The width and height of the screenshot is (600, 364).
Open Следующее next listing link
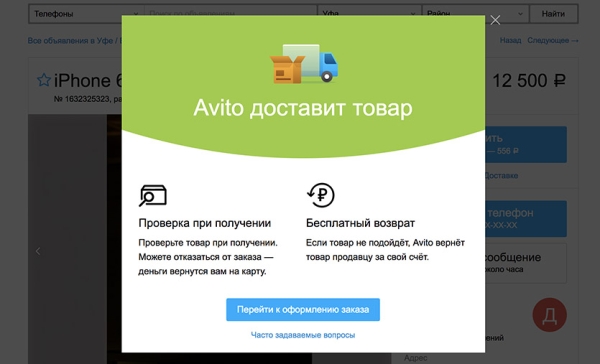(553, 40)
